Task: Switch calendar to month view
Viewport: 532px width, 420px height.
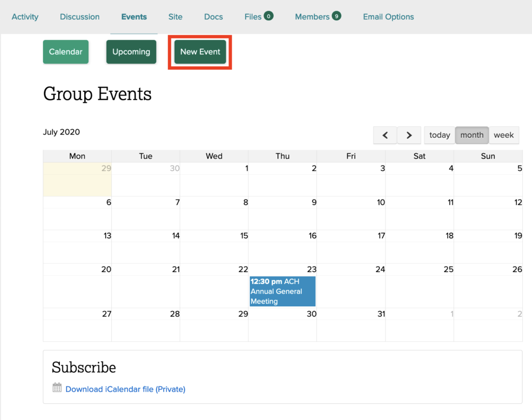Action: [x=472, y=135]
